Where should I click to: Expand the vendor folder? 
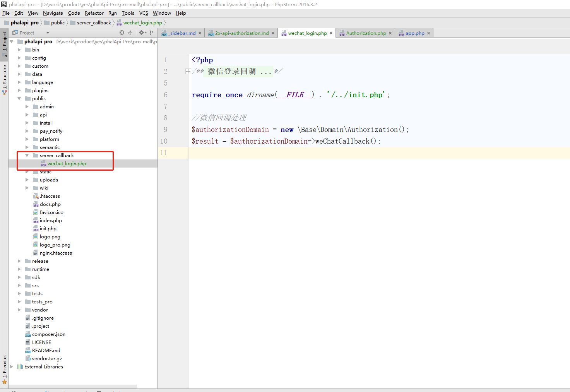click(x=19, y=310)
